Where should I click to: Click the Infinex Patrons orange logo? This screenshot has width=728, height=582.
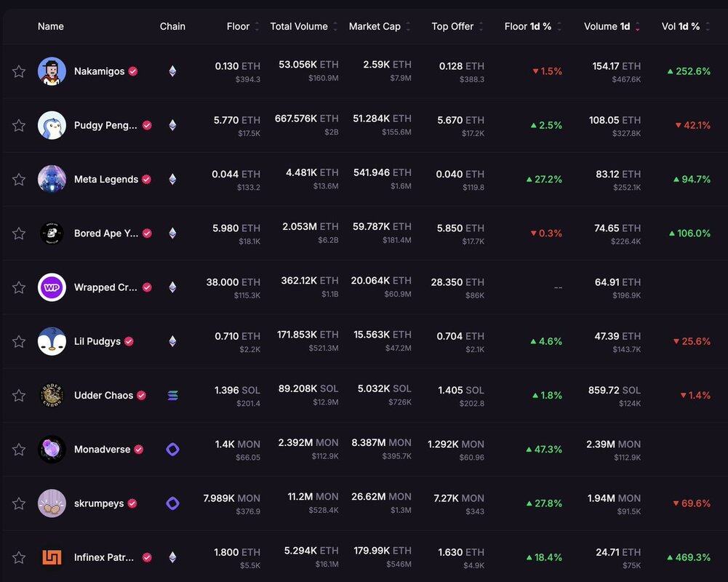pyautogui.click(x=52, y=557)
